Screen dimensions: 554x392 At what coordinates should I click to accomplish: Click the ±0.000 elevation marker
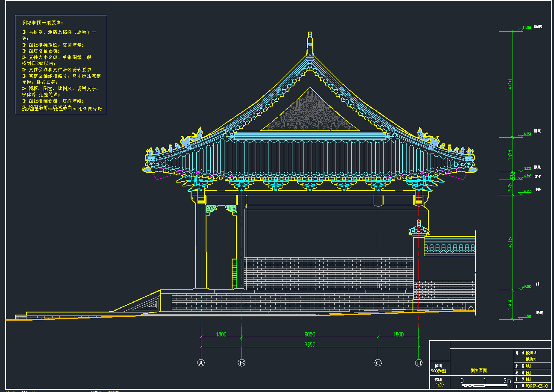tap(520, 288)
